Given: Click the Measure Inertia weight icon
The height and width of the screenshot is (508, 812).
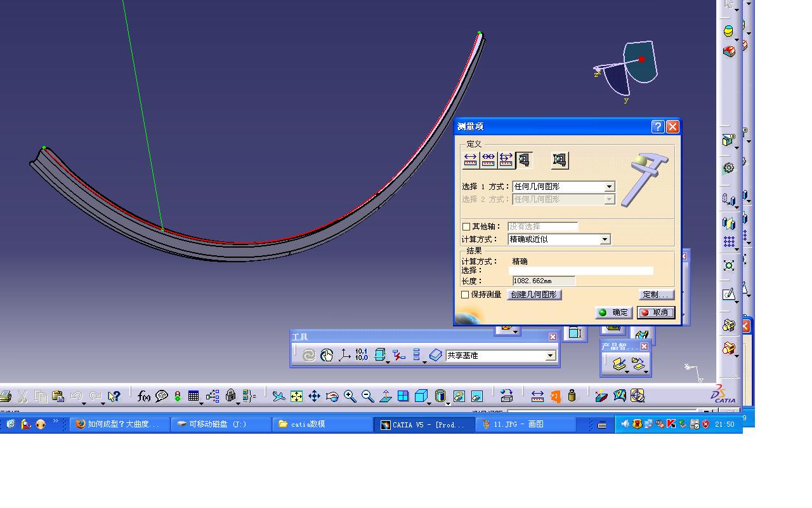Looking at the screenshot, I should click(x=572, y=396).
